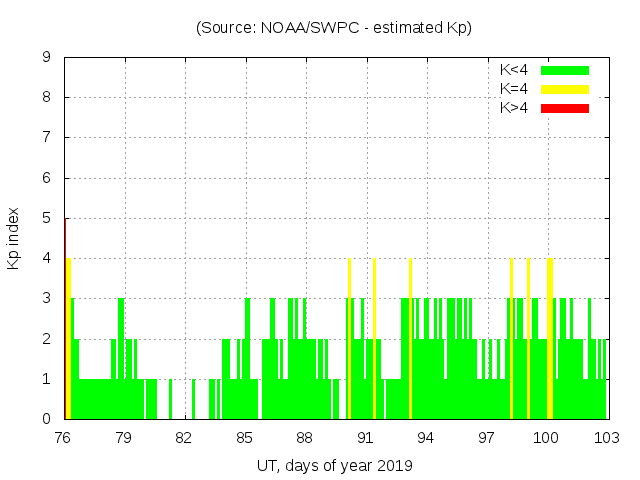Click x-axis tick label 94
This screenshot has height=480, width=640.
pyautogui.click(x=426, y=438)
